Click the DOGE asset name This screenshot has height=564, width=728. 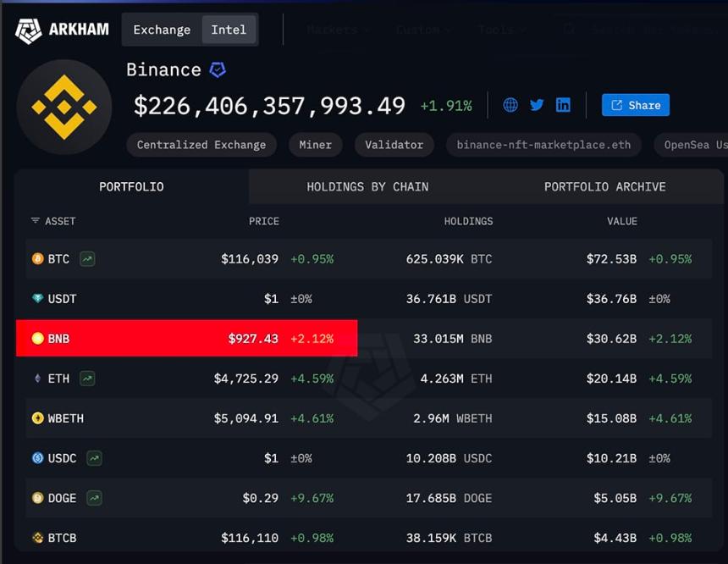(62, 499)
